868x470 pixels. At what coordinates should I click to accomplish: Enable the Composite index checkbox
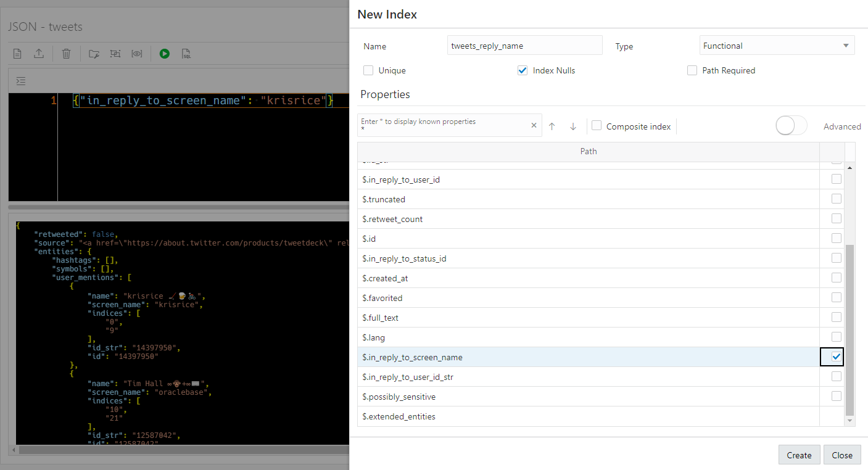click(597, 126)
